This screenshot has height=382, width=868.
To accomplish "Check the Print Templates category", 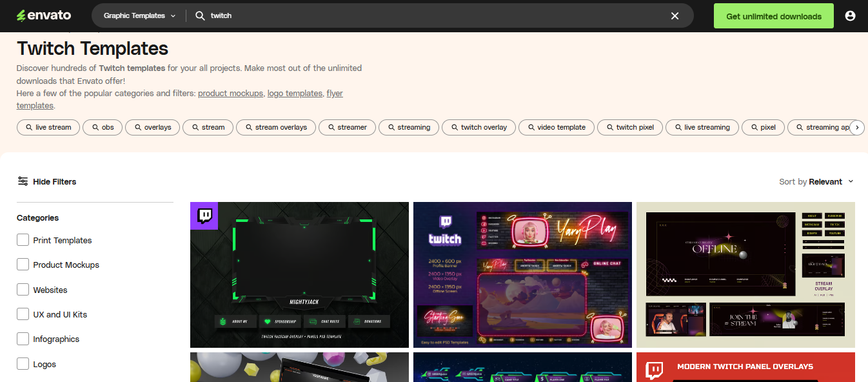I will (x=23, y=240).
